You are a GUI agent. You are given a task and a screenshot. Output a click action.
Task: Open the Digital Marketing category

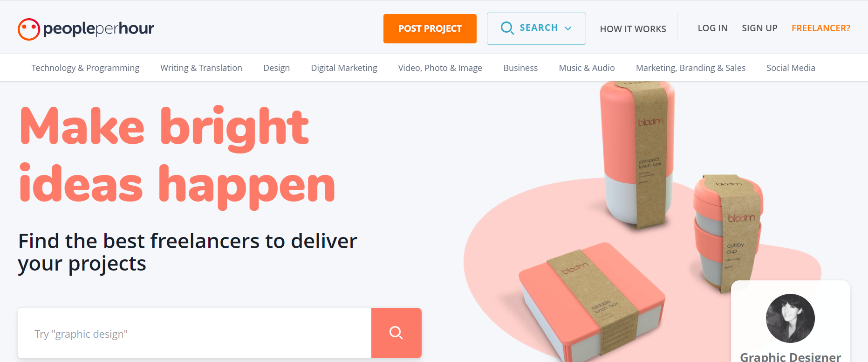(344, 68)
